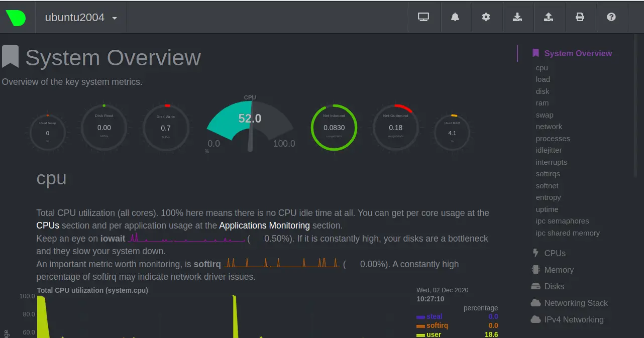Jump to ipc semaphores subsection

click(x=563, y=221)
